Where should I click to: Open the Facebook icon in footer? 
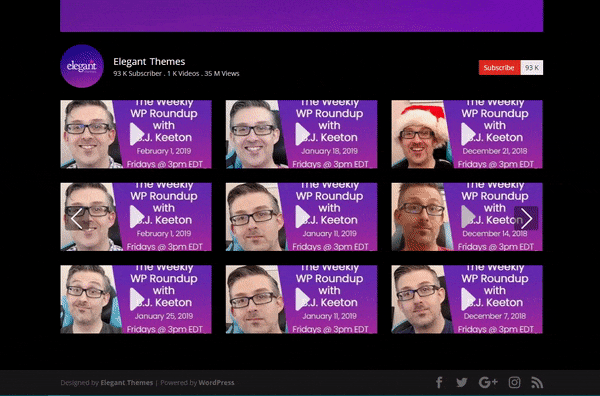click(439, 382)
